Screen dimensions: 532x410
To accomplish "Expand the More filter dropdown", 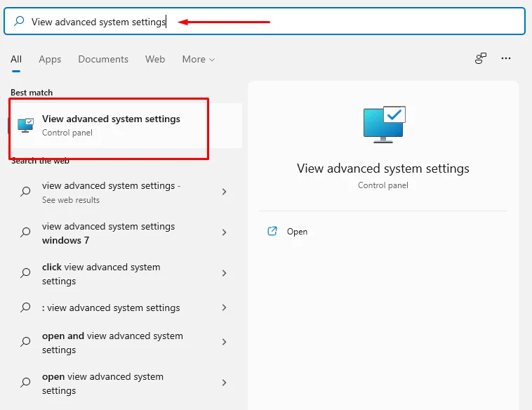I will tap(199, 60).
